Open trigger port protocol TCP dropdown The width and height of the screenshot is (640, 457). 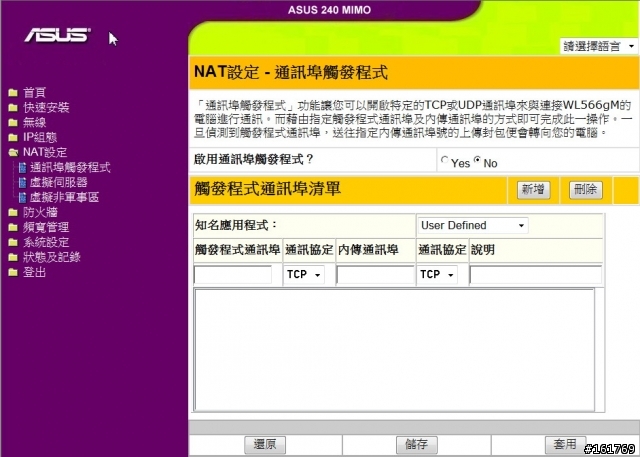304,275
